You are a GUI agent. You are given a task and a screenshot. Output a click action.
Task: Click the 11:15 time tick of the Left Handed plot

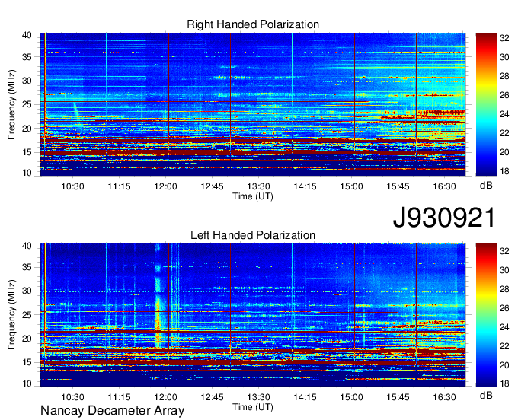pos(120,397)
